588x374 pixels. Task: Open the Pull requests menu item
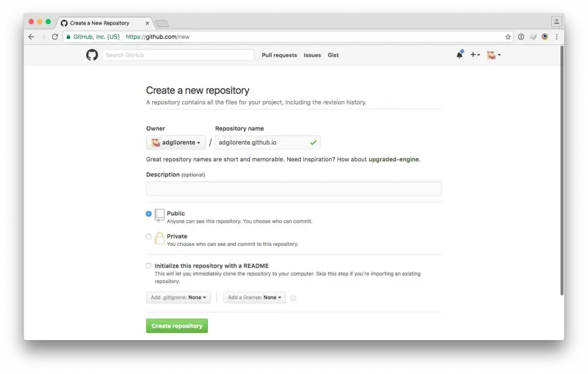[279, 55]
